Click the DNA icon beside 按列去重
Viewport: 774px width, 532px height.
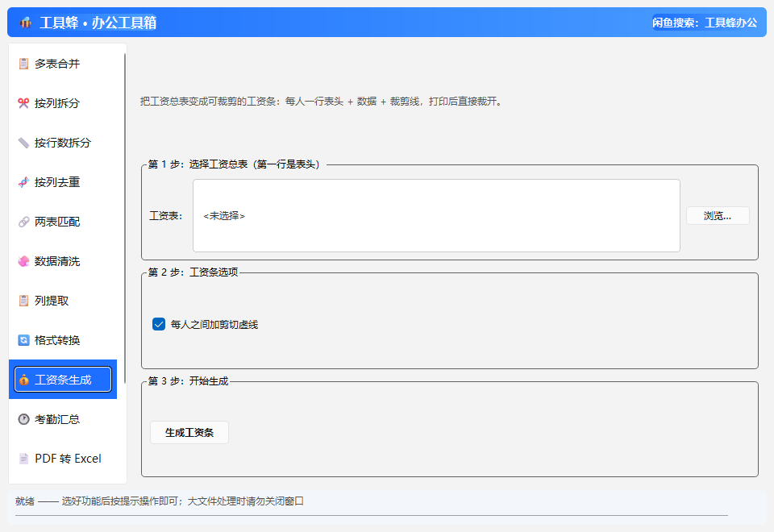[x=23, y=182]
